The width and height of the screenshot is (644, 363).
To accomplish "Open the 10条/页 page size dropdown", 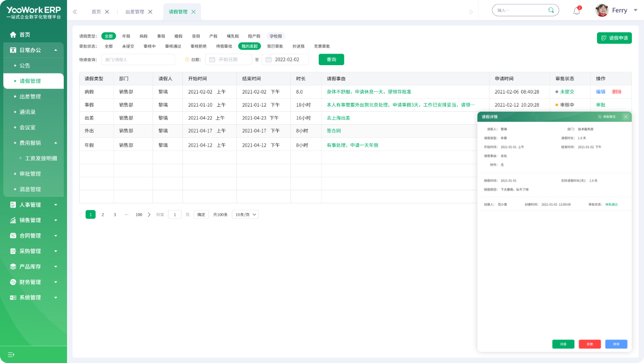I will pos(245,215).
